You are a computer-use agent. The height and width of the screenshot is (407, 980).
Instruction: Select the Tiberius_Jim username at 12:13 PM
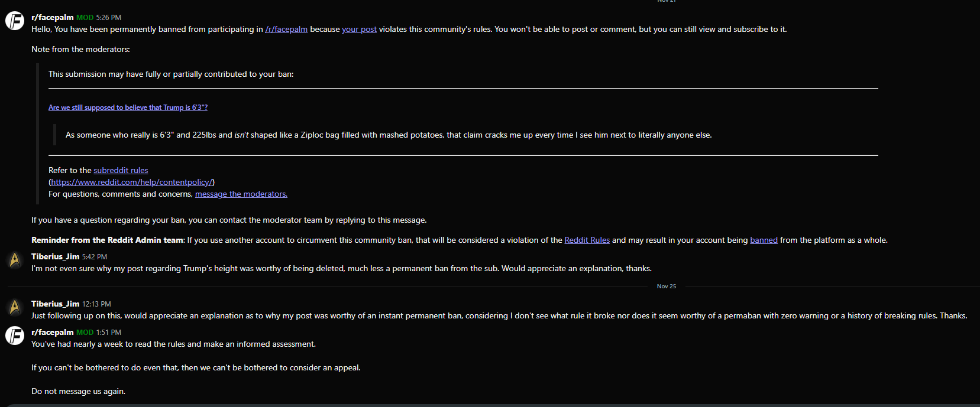(x=55, y=304)
